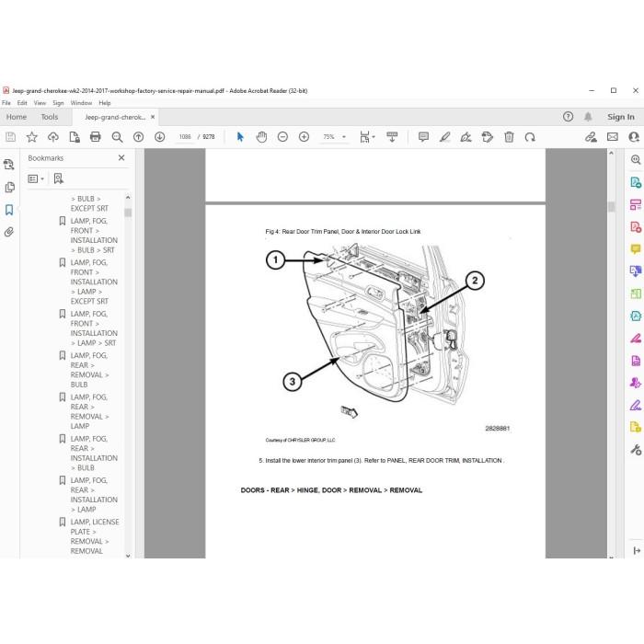The image size is (644, 644).
Task: Click the Delete trash icon
Action: tap(509, 137)
